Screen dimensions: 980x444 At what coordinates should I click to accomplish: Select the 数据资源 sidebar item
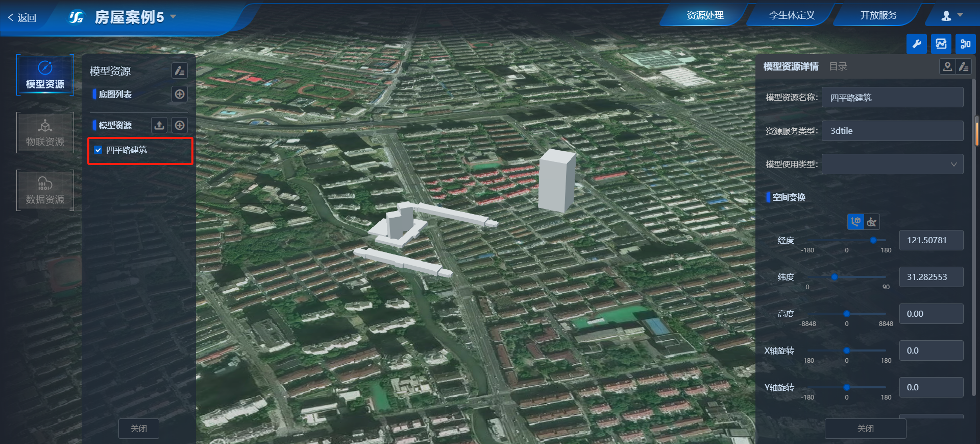45,191
